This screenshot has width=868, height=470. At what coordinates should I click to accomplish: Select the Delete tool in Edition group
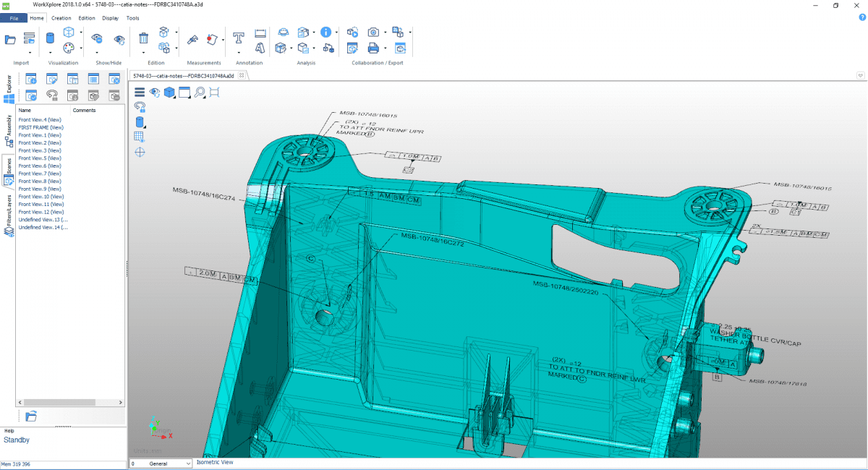click(144, 38)
